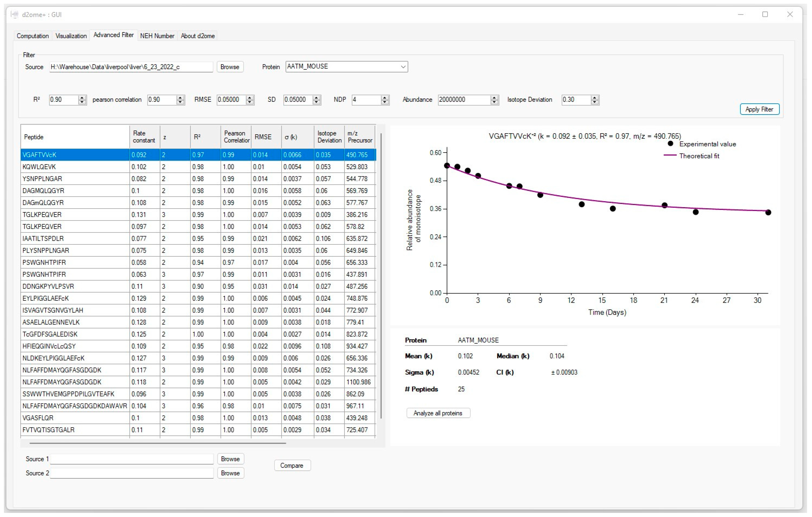Decrease Abundance value with down arrow

tap(494, 102)
